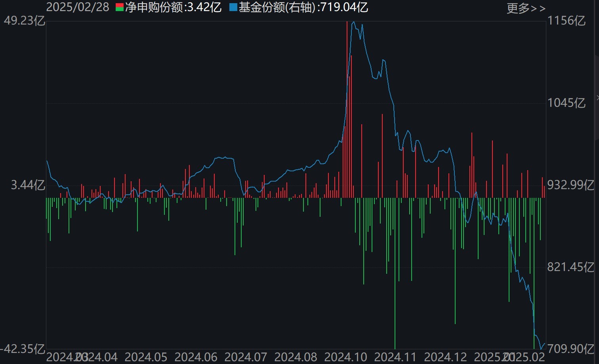Click the red-green net subscription legend swatch
The image size is (599, 364).
pyautogui.click(x=120, y=7)
